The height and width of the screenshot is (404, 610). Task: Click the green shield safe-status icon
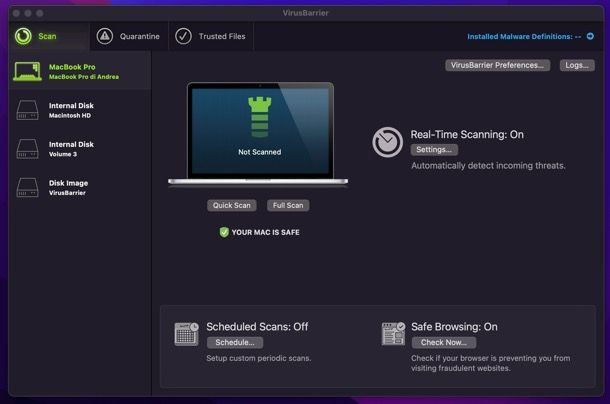(224, 232)
